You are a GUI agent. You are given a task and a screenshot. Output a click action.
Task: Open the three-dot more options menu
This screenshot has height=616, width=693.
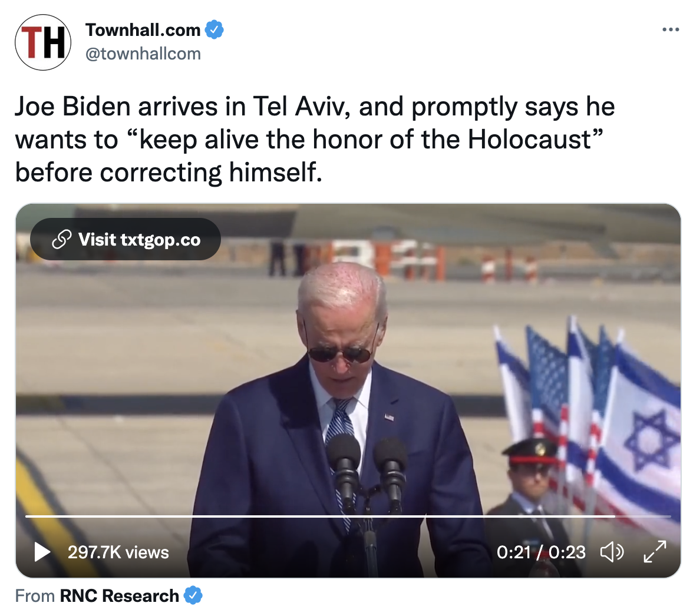tap(671, 29)
